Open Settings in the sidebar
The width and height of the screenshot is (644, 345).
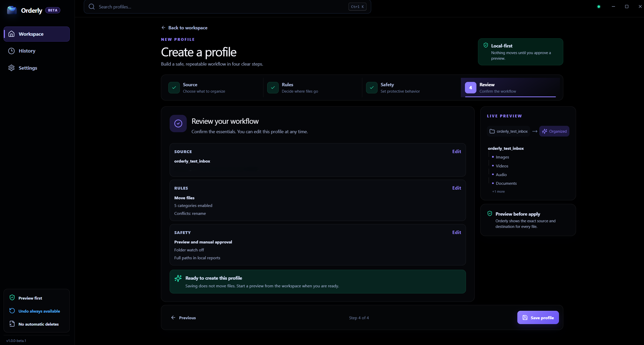click(37, 68)
